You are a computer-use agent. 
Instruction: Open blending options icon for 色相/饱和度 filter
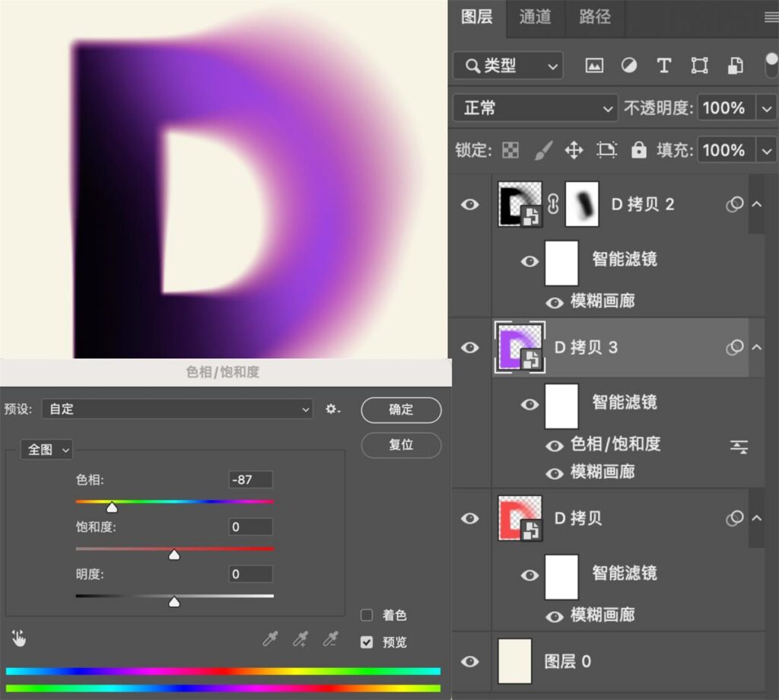tap(739, 447)
